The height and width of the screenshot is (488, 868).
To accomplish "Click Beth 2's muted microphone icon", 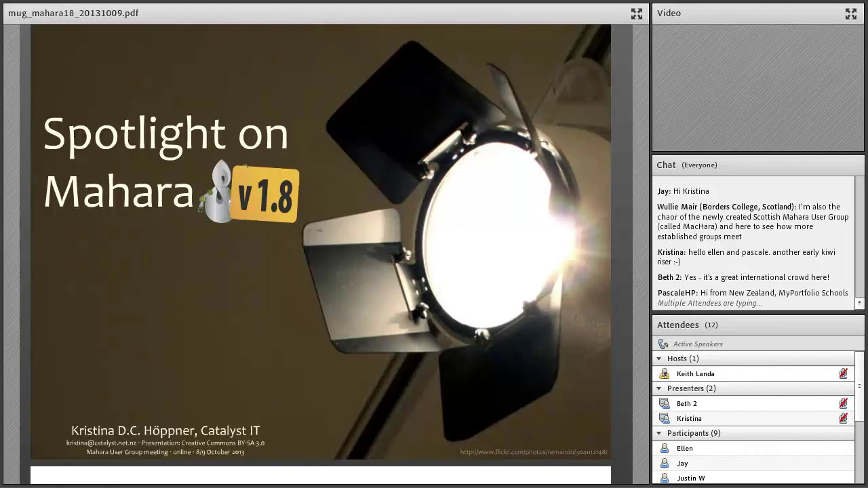I will (x=843, y=404).
